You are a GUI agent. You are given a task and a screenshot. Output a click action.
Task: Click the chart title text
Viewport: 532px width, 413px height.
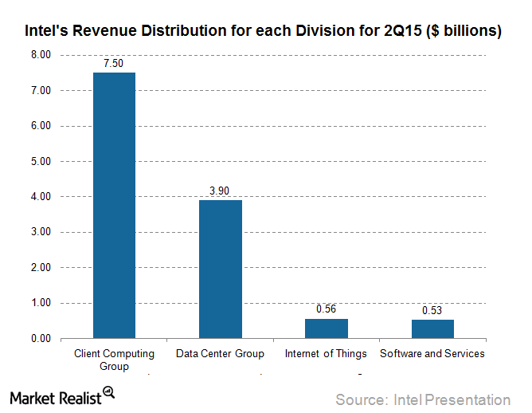[263, 30]
